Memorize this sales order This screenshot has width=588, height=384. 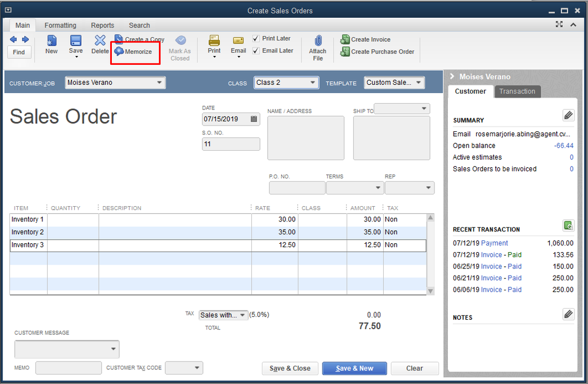pos(134,51)
